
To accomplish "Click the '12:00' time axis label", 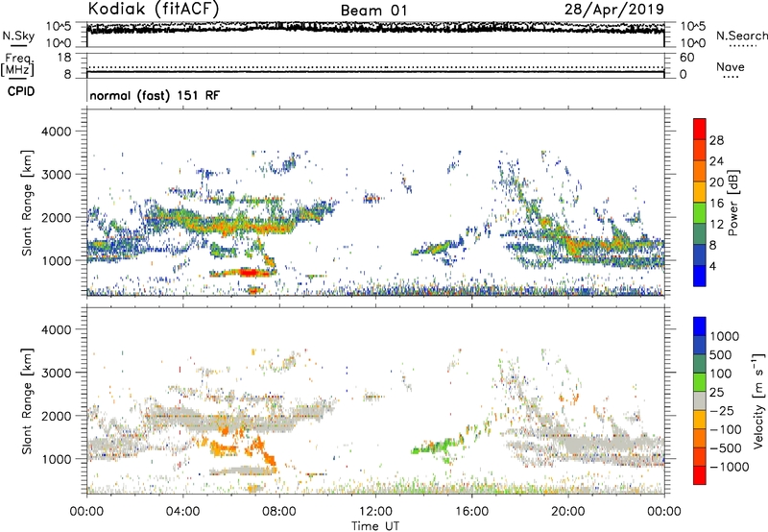I will coord(375,512).
